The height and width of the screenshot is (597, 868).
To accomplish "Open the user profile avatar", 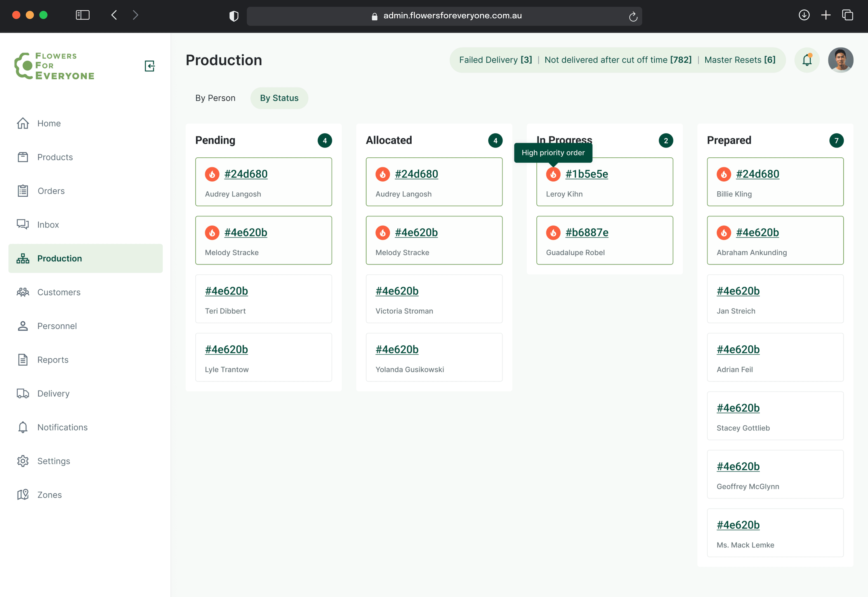I will click(840, 60).
